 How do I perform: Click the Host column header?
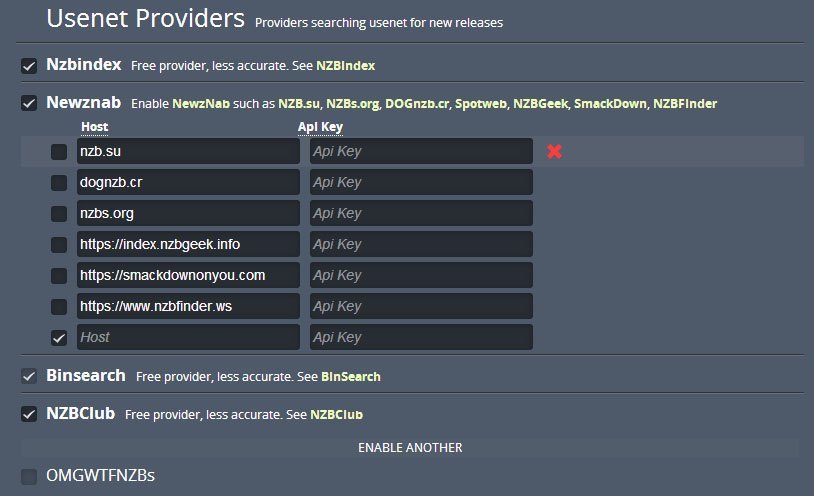pos(94,127)
